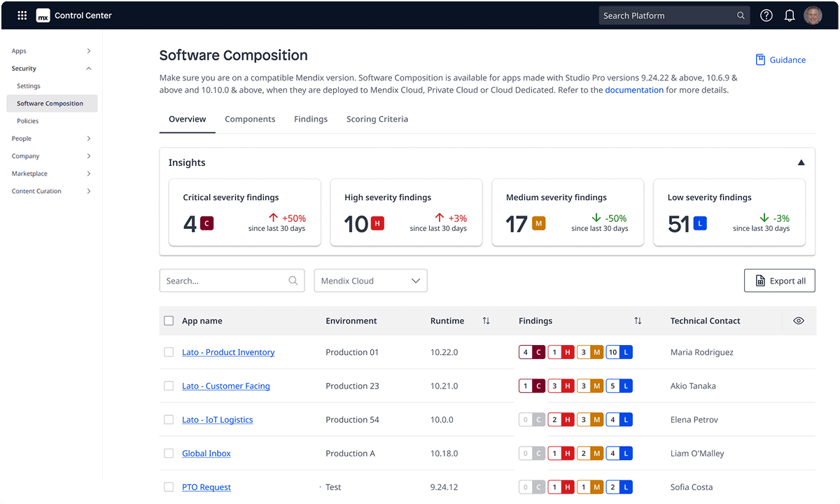Open Settings under Security
The image size is (840, 504).
(x=29, y=86)
